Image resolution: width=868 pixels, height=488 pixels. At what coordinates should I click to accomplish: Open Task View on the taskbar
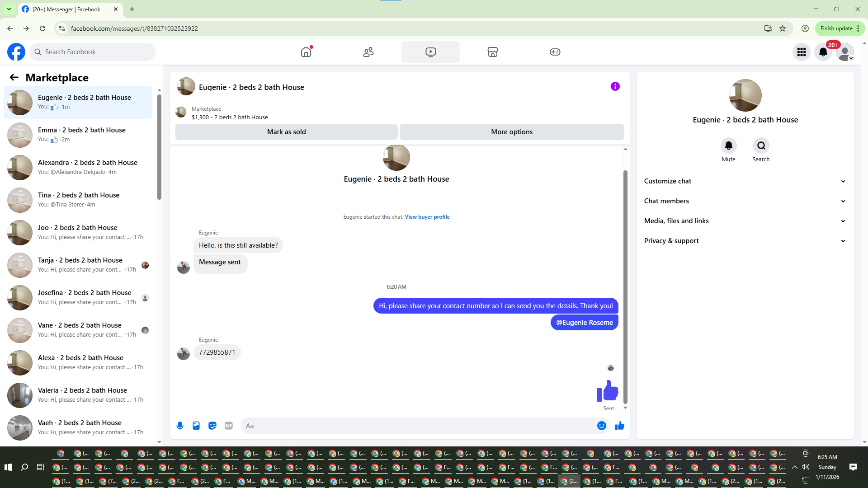tap(40, 467)
